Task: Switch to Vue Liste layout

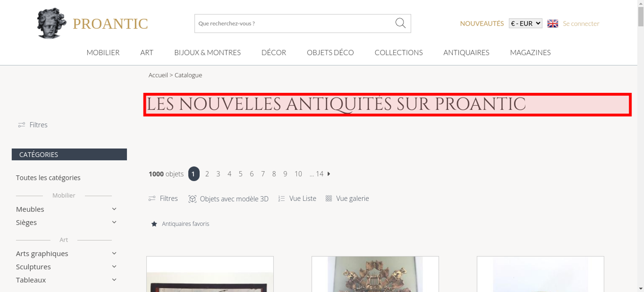Action: tap(297, 198)
